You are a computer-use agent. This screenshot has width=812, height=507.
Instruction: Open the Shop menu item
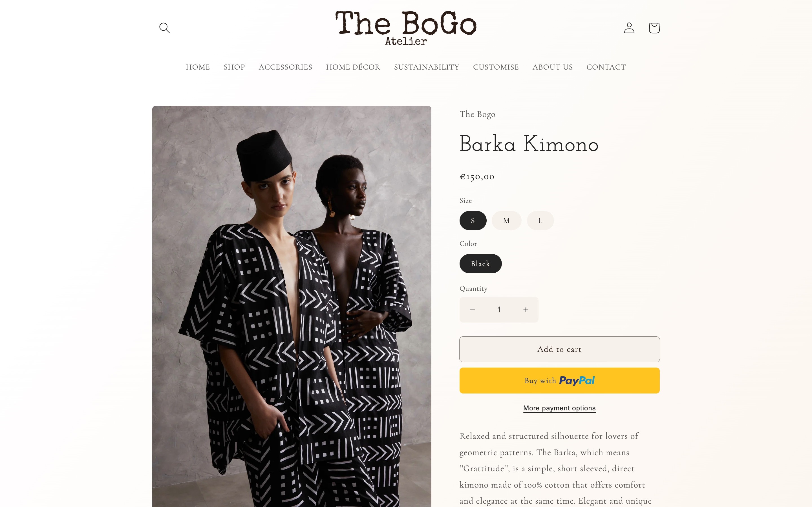pos(234,67)
